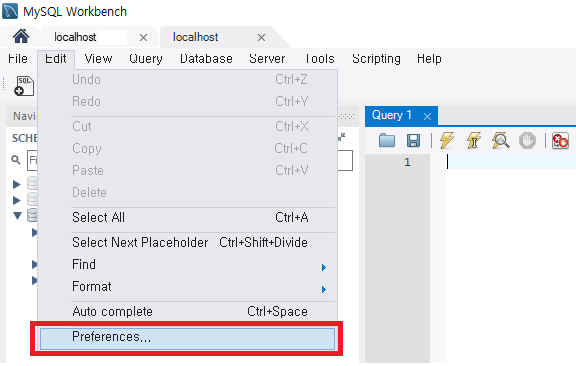
Task: Expand the Format submenu arrow
Action: point(324,290)
